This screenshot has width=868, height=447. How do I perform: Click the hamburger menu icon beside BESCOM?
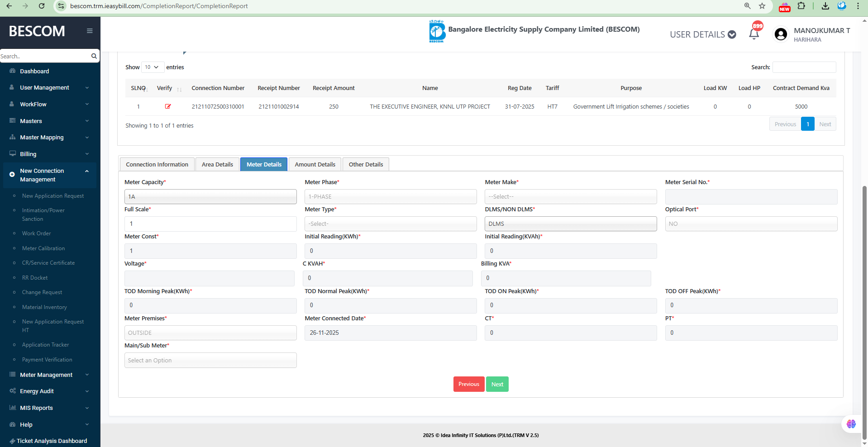[90, 31]
